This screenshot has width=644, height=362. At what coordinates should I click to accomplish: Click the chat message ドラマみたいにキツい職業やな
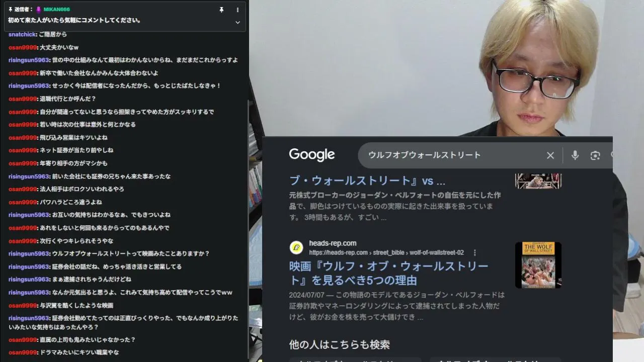(79, 353)
